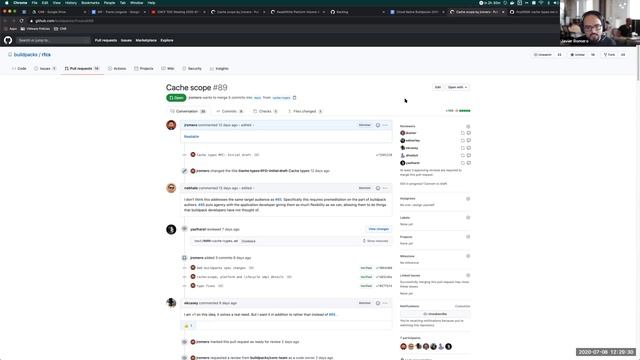640x360 pixels.
Task: Click the Unwatch repository button
Action: coord(543,55)
